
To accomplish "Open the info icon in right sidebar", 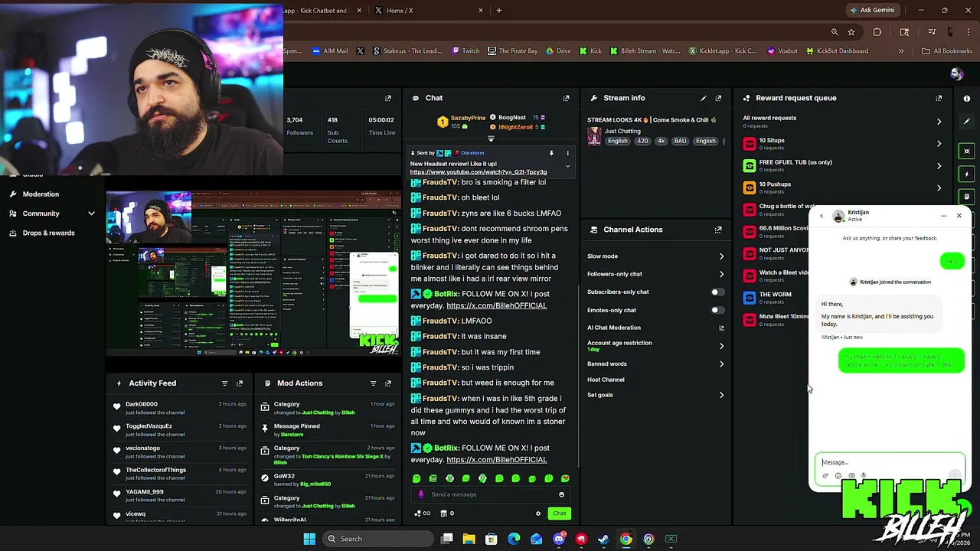I will [x=967, y=98].
